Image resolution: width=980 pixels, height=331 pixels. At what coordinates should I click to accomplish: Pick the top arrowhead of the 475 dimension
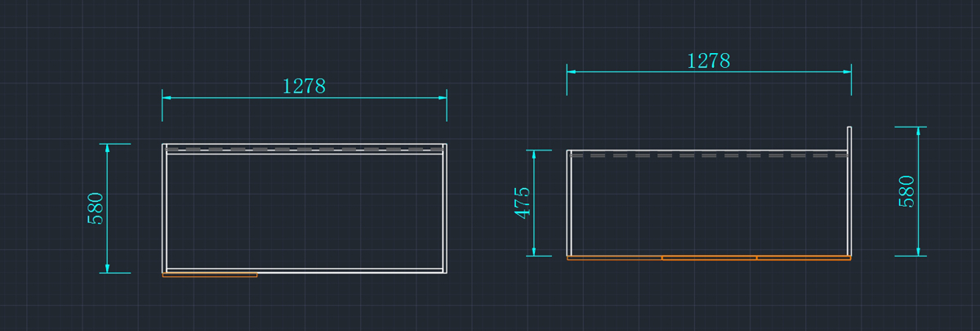coord(533,154)
